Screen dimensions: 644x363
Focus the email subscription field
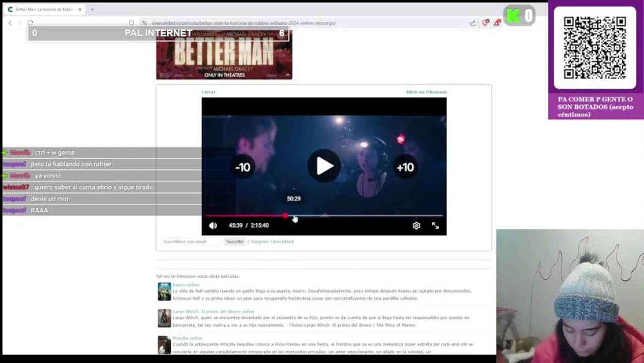(x=191, y=241)
